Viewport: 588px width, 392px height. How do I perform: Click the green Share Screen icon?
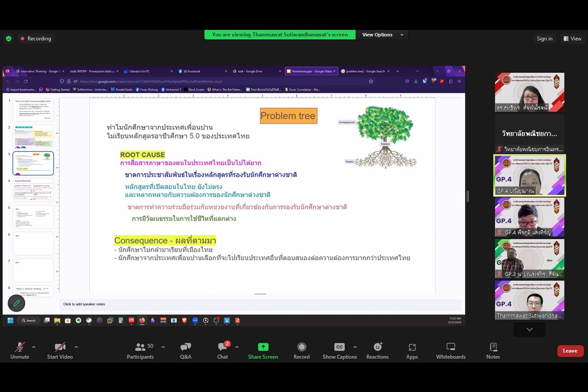pos(263,347)
